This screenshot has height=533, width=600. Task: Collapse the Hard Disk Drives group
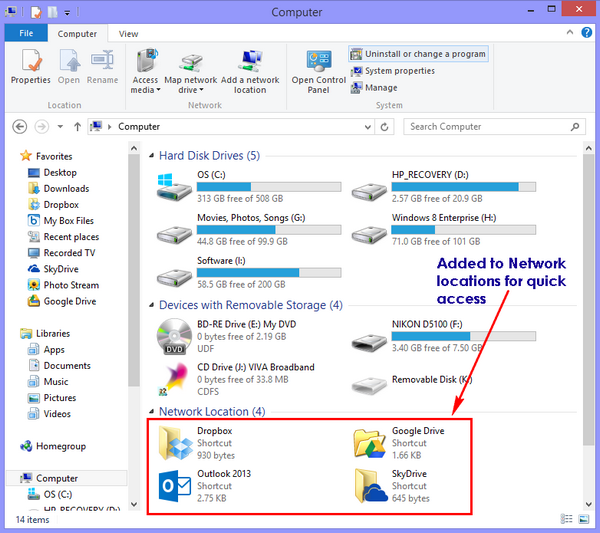(x=152, y=155)
